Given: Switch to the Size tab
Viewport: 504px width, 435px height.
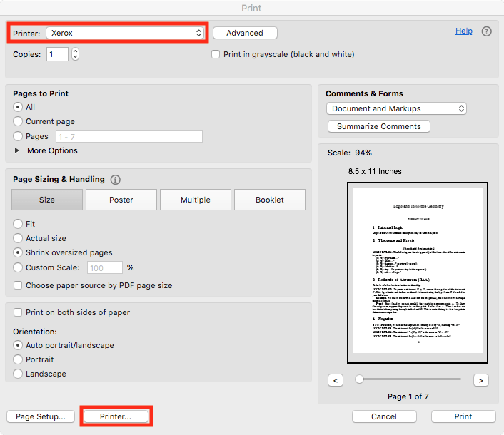Looking at the screenshot, I should point(47,200).
